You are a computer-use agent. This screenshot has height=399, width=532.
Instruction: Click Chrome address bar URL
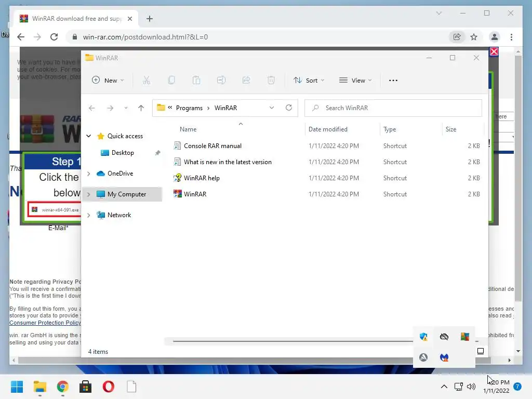(x=145, y=37)
